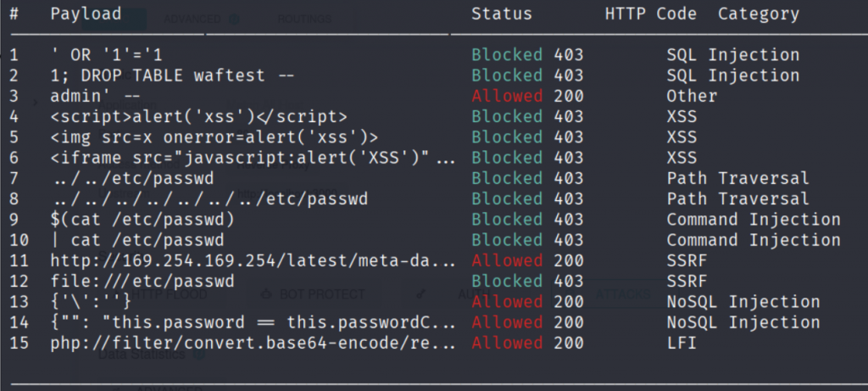The height and width of the screenshot is (391, 868).
Task: Click the key icon beside AUTH
Action: click(x=421, y=294)
